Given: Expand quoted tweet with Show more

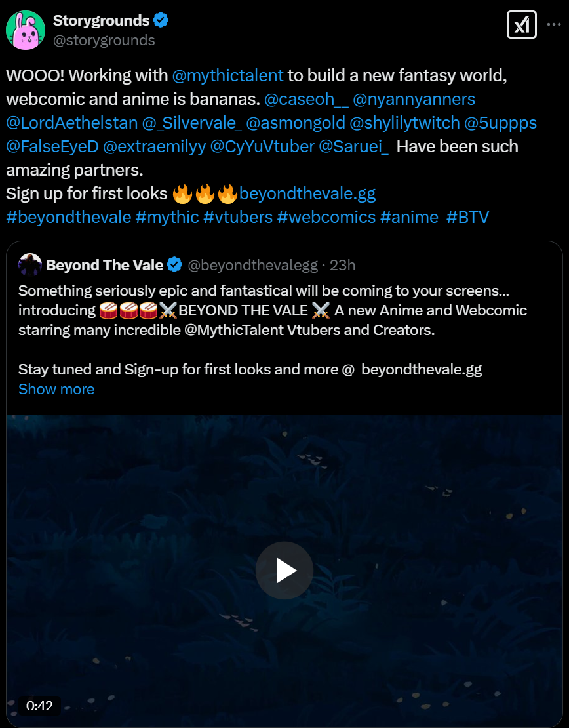Looking at the screenshot, I should point(56,389).
